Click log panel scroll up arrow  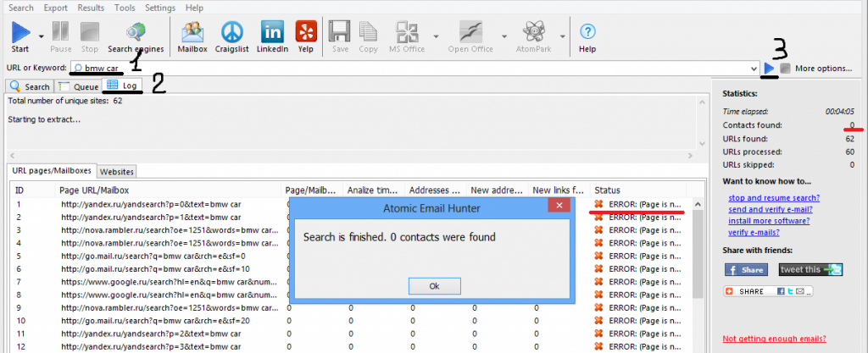tap(703, 103)
